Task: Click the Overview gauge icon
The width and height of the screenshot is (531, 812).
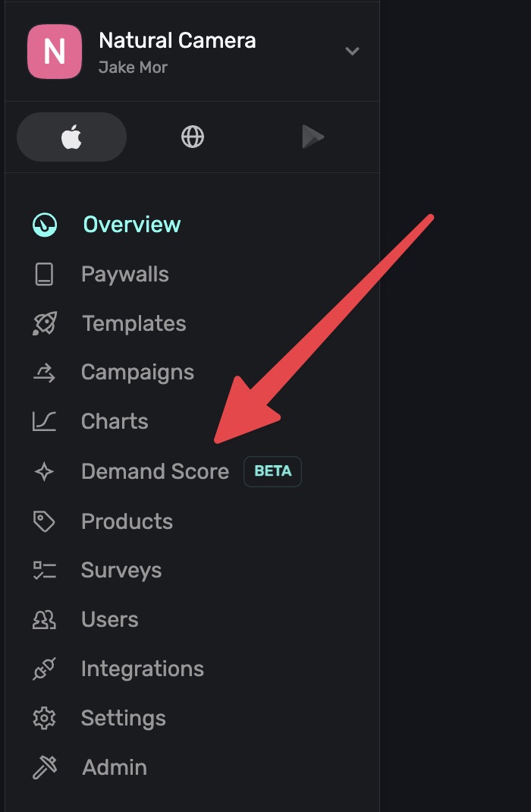Action: (x=45, y=225)
